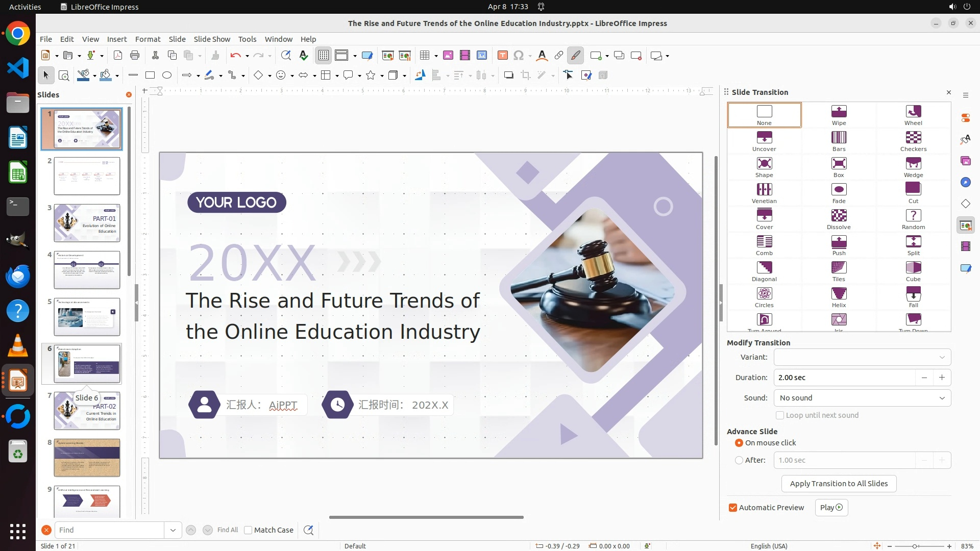Open the Slide Show menu
The height and width of the screenshot is (551, 980).
click(212, 39)
